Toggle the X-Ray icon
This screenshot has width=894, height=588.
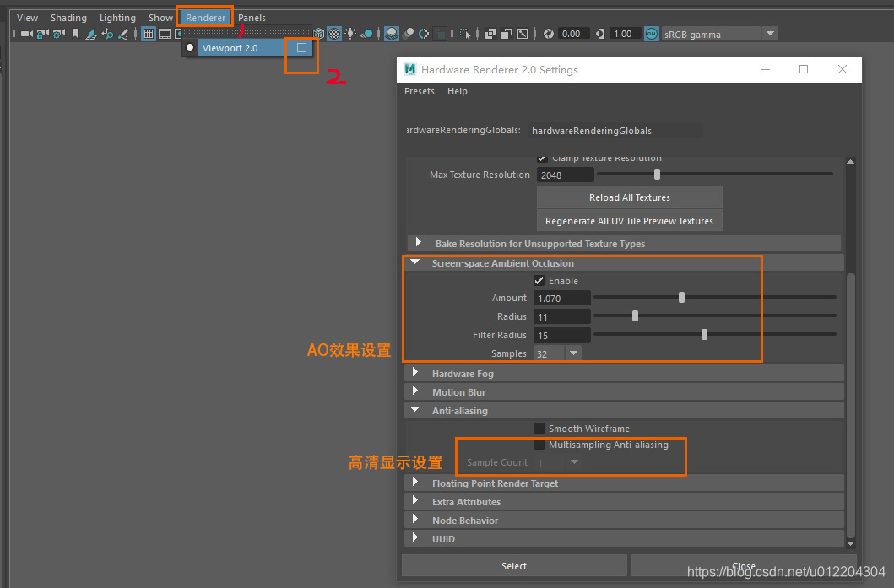(x=490, y=35)
